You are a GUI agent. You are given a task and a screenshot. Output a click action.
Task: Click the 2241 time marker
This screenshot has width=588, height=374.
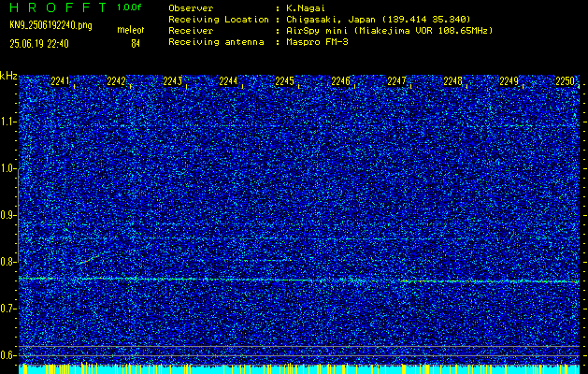click(x=60, y=81)
